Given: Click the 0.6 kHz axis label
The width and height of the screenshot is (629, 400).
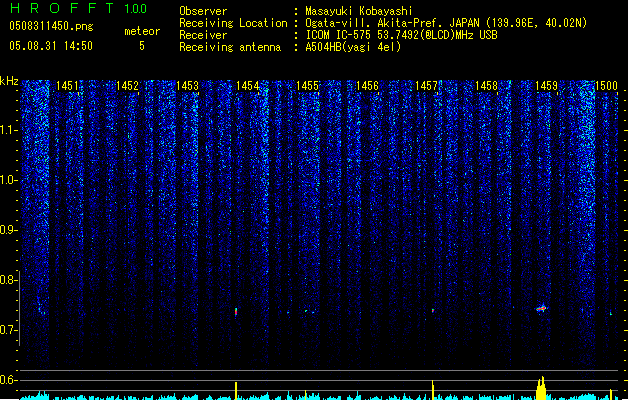Looking at the screenshot, I should pos(9,380).
